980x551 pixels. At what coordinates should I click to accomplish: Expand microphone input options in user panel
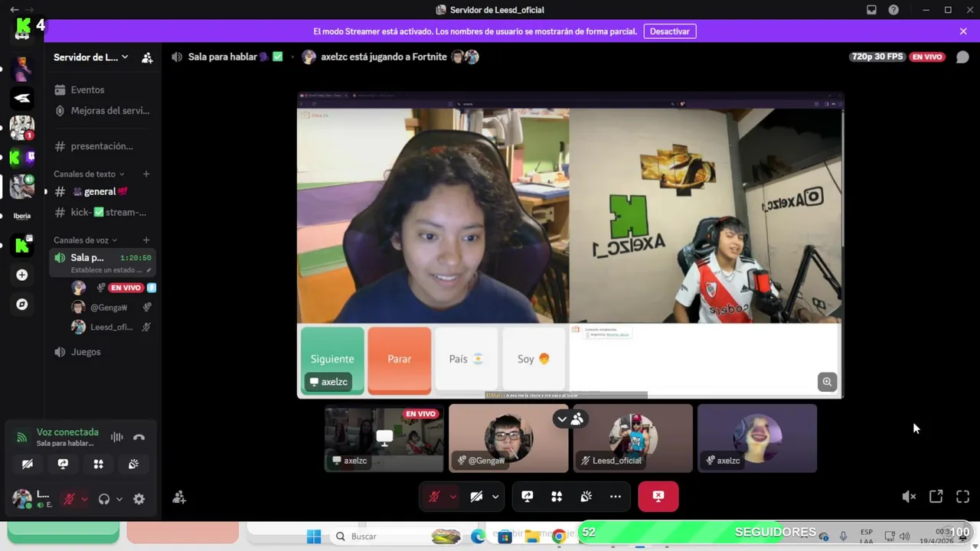click(x=84, y=499)
